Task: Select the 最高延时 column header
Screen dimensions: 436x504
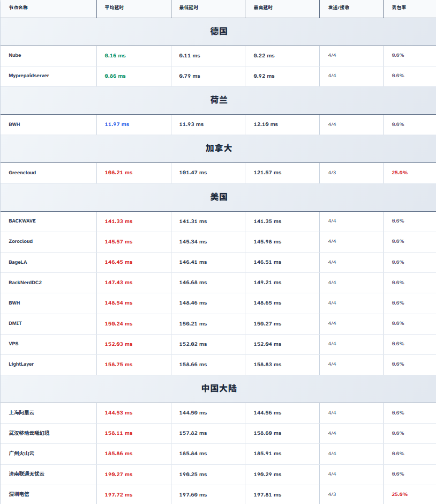Action: pos(263,8)
